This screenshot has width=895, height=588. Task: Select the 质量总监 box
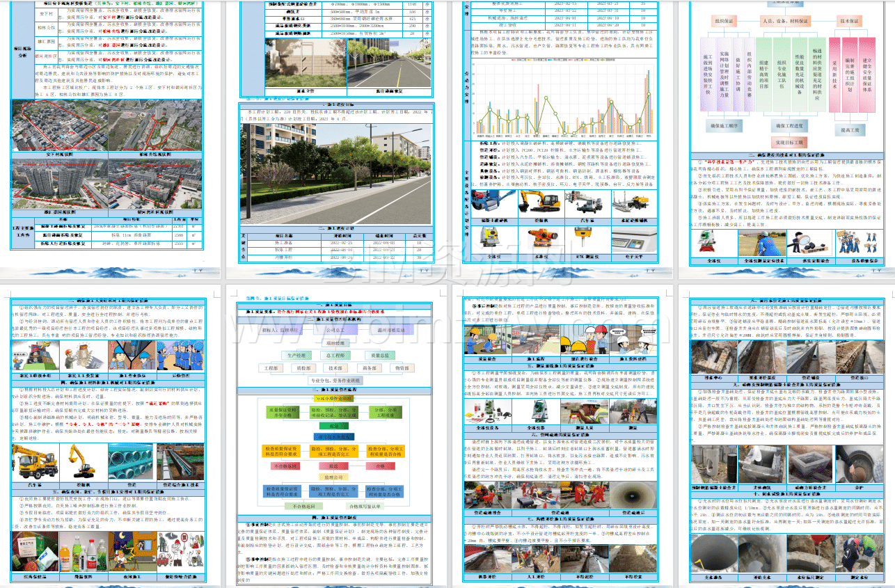(x=379, y=355)
